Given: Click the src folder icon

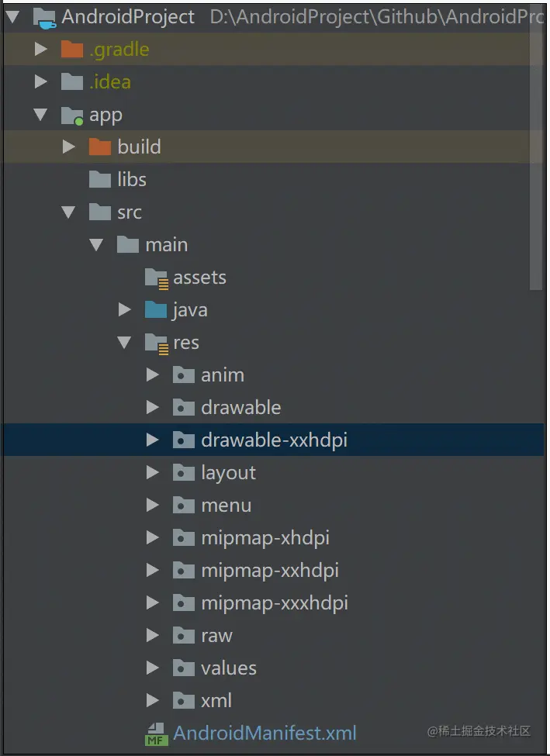Looking at the screenshot, I should [100, 212].
